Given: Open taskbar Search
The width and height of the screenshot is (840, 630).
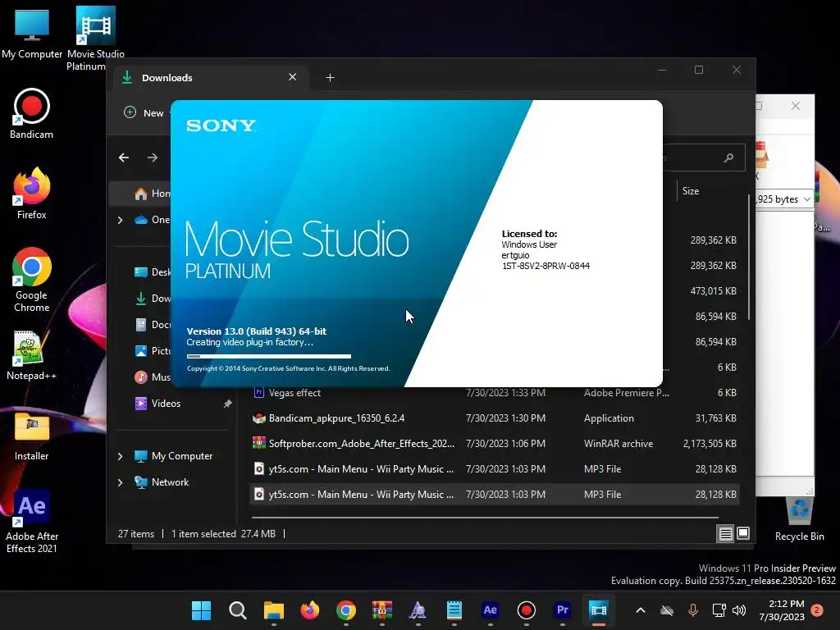Looking at the screenshot, I should 237,610.
